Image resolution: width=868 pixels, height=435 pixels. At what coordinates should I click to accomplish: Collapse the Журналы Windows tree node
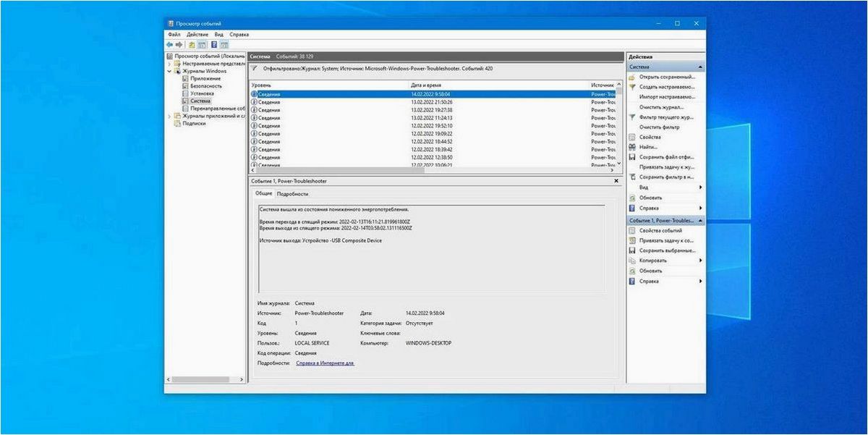click(171, 71)
